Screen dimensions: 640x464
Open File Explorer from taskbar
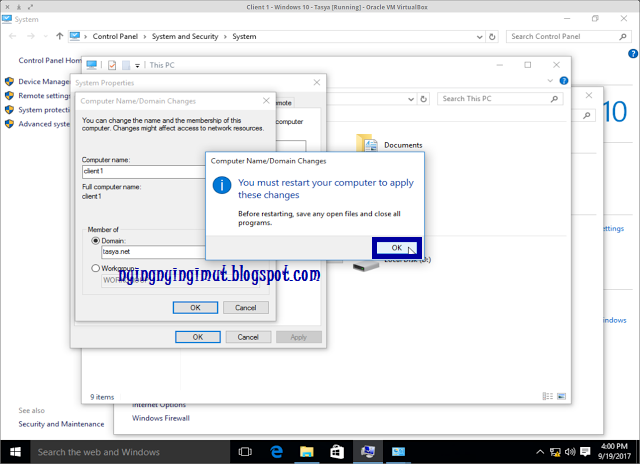pyautogui.click(x=307, y=452)
